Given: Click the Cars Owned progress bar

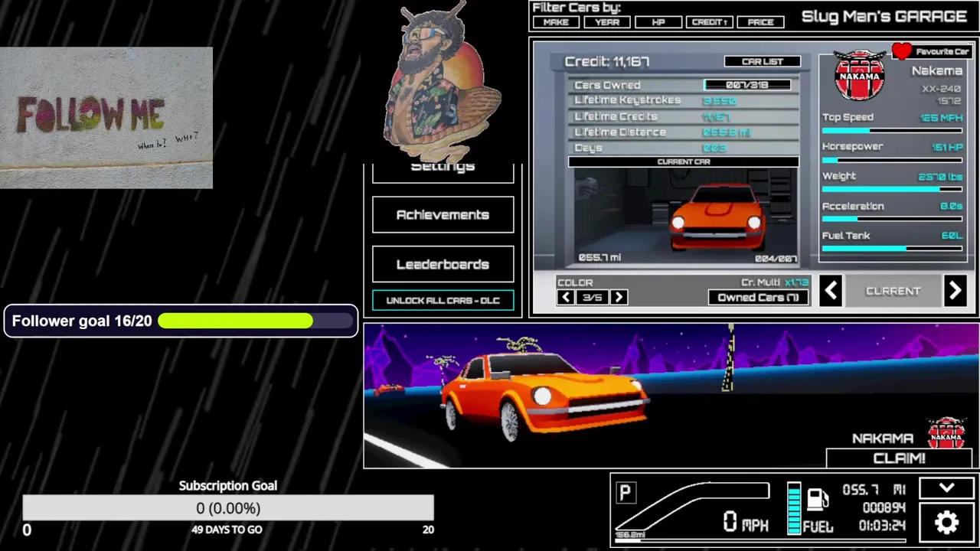Looking at the screenshot, I should 747,85.
